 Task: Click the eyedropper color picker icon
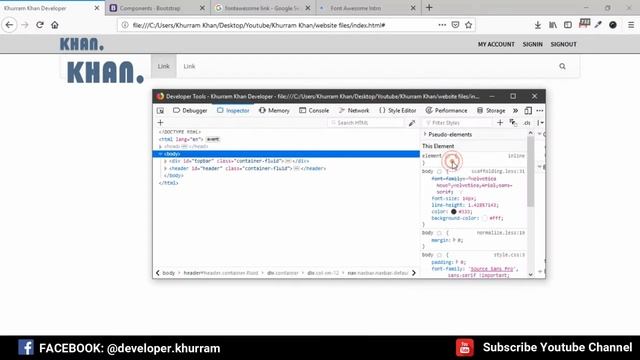412,123
